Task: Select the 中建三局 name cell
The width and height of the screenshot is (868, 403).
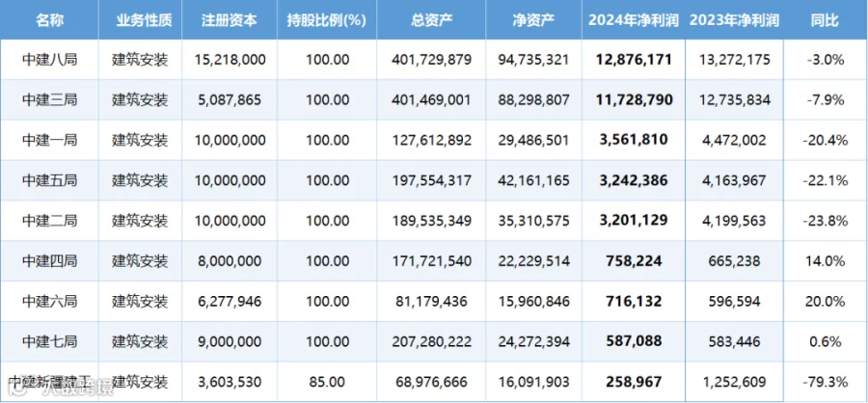Action: (x=49, y=99)
